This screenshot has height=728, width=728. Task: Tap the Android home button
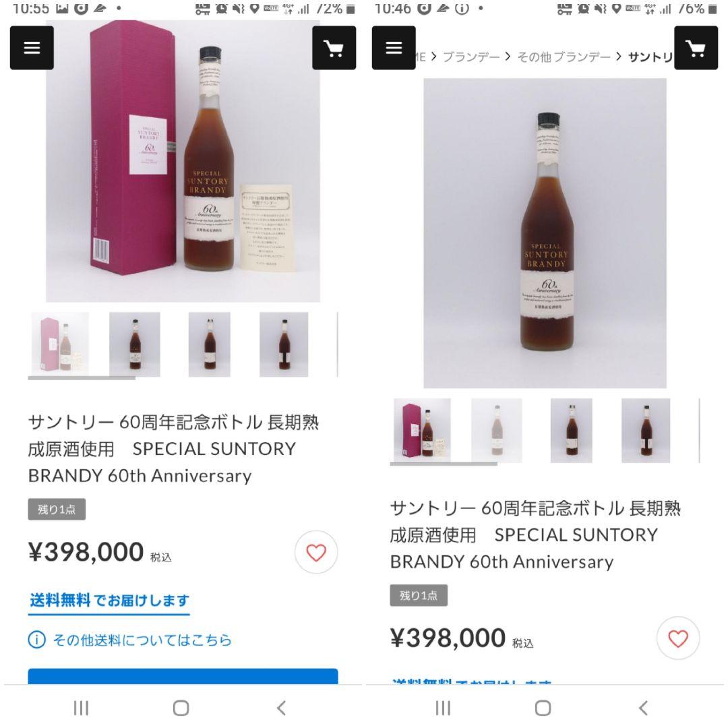[x=180, y=708]
